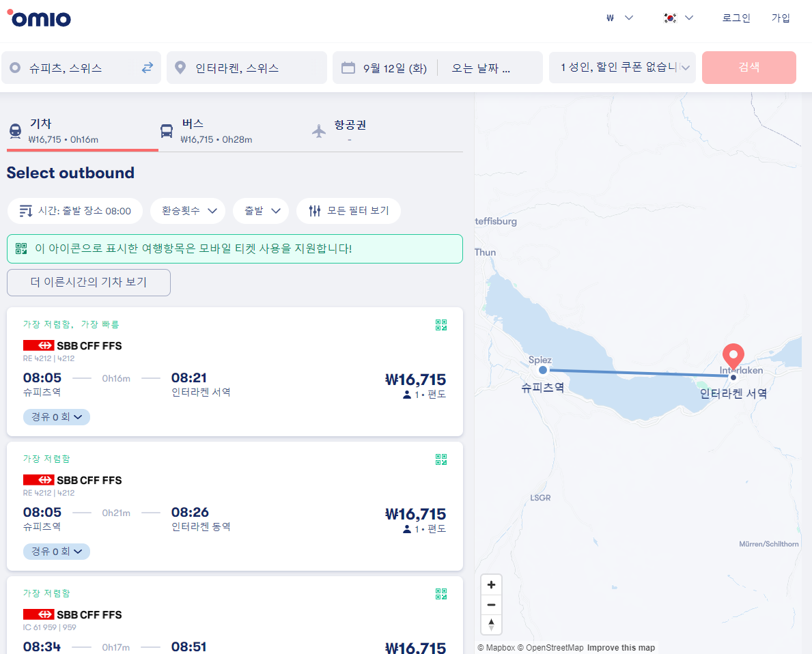812x654 pixels.
Task: Click the sliders icon in 모든 필터 보기
Action: pyautogui.click(x=315, y=211)
